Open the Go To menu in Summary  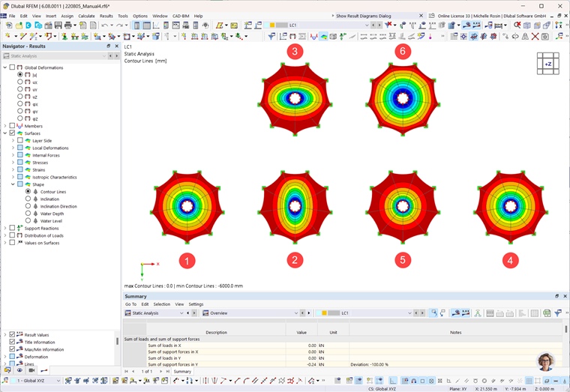[130, 304]
